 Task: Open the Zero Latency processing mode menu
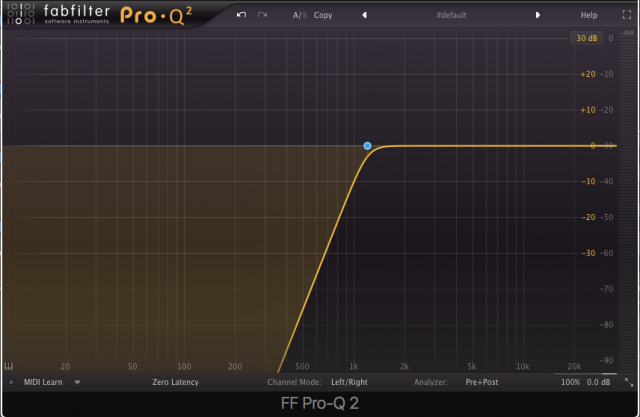click(175, 382)
